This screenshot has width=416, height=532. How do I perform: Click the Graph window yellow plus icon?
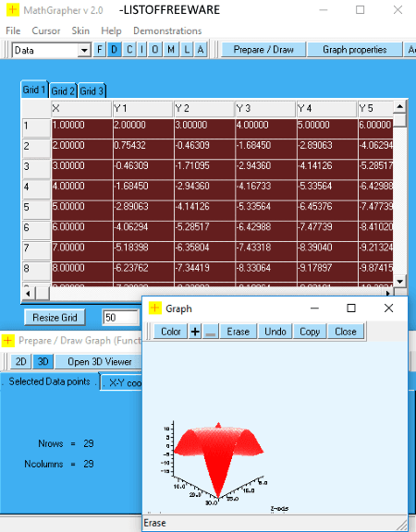[155, 308]
